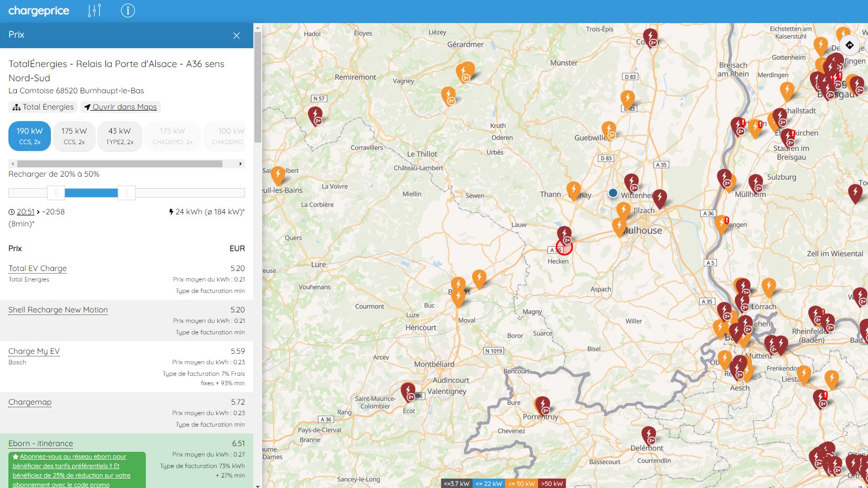The image size is (868, 488).
Task: Select the blue dot marker near Wittenheim
Action: pos(613,193)
